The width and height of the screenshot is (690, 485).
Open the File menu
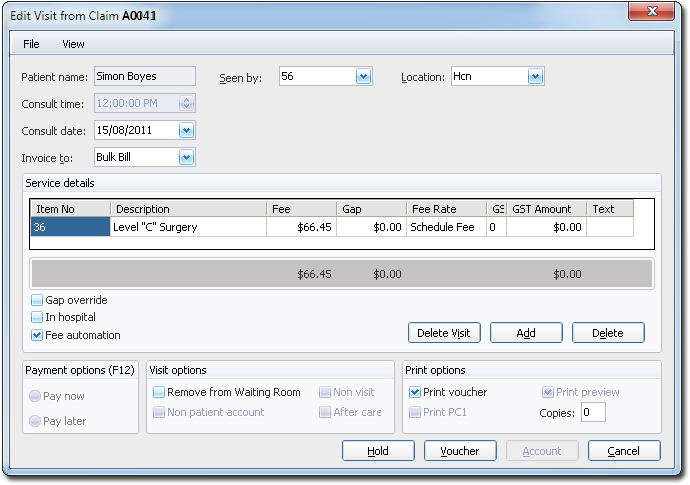(x=31, y=44)
